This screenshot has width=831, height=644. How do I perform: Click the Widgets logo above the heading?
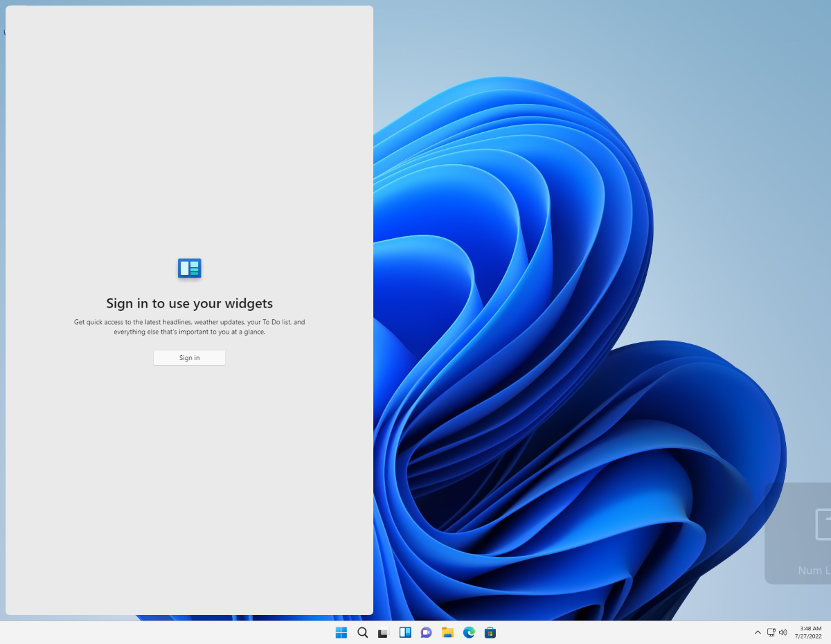[189, 268]
